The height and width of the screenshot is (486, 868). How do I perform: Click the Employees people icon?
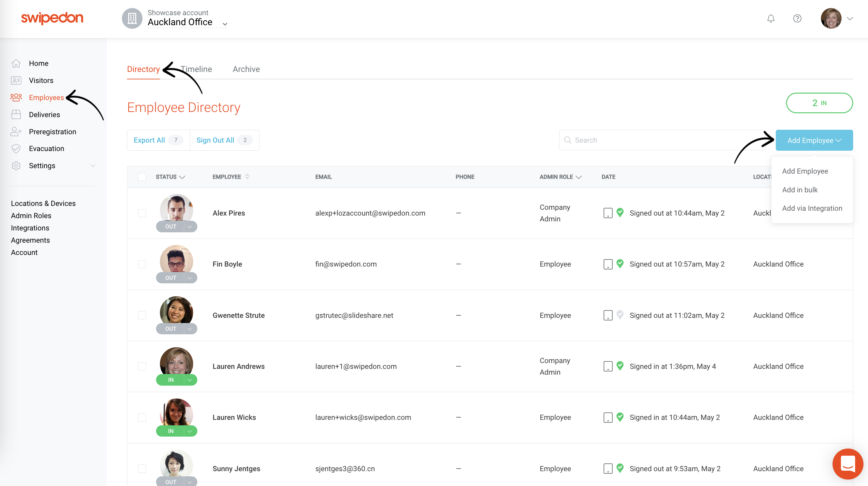16,97
